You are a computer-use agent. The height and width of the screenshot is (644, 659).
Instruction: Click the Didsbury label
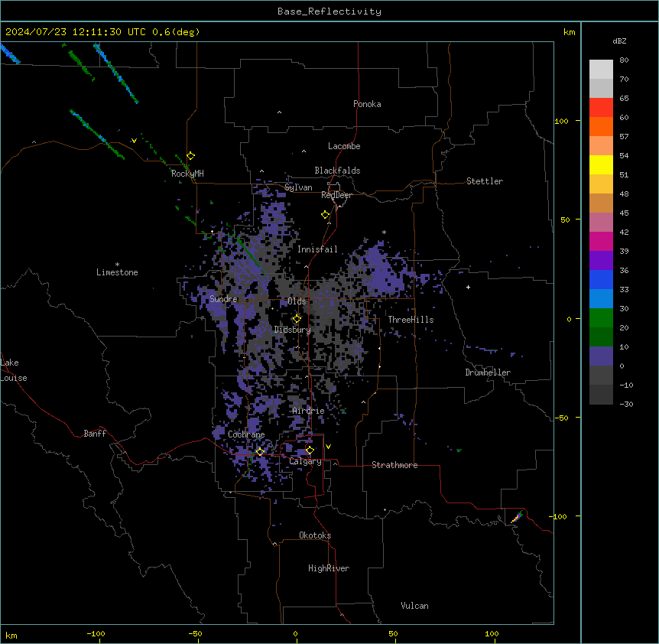pos(292,330)
